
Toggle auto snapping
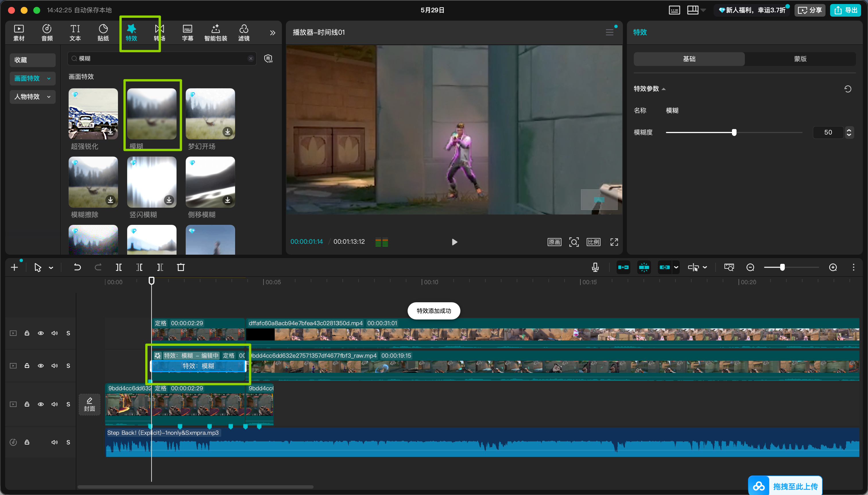coord(644,268)
